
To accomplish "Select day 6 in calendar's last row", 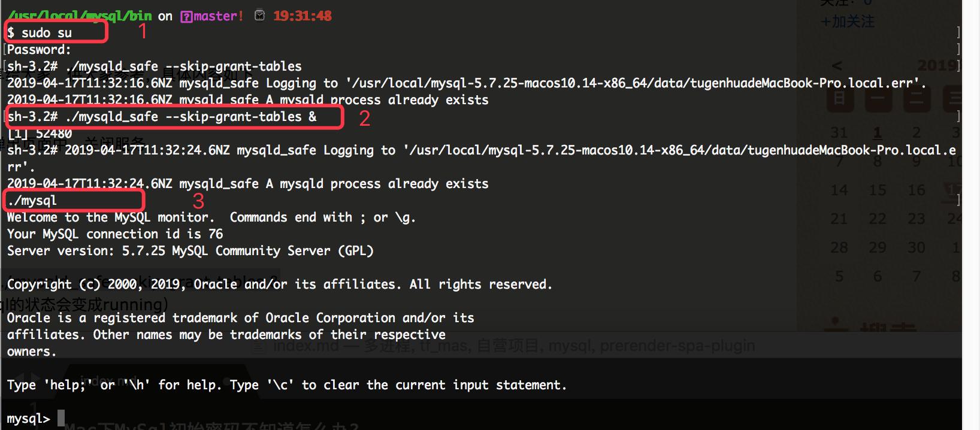I will point(878,277).
